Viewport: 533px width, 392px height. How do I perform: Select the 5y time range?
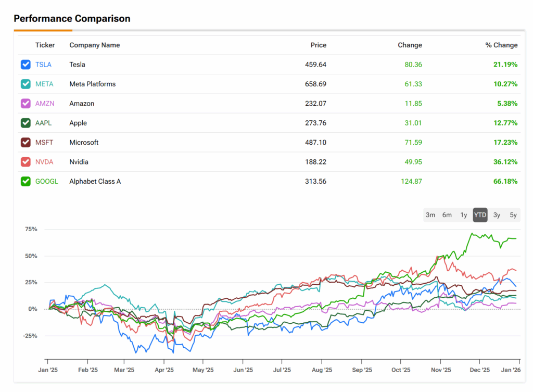513,215
